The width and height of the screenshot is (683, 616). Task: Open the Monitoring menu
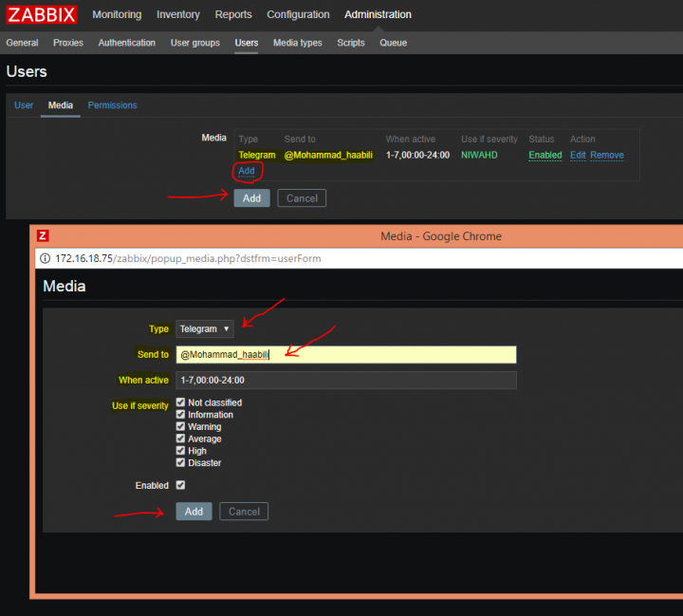(117, 14)
